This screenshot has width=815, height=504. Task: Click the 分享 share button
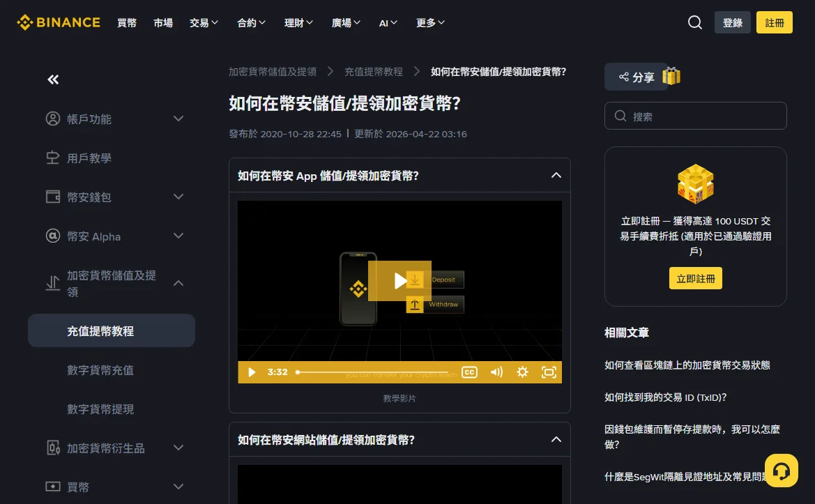click(x=637, y=77)
